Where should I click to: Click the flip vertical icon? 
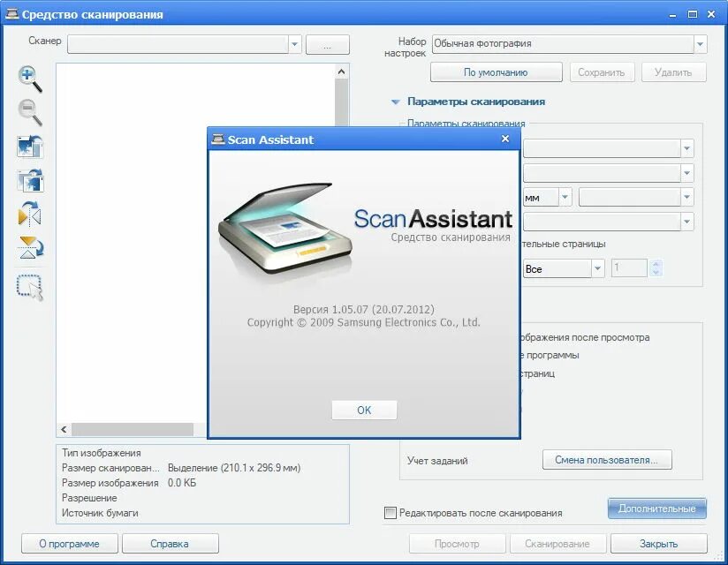click(x=30, y=247)
